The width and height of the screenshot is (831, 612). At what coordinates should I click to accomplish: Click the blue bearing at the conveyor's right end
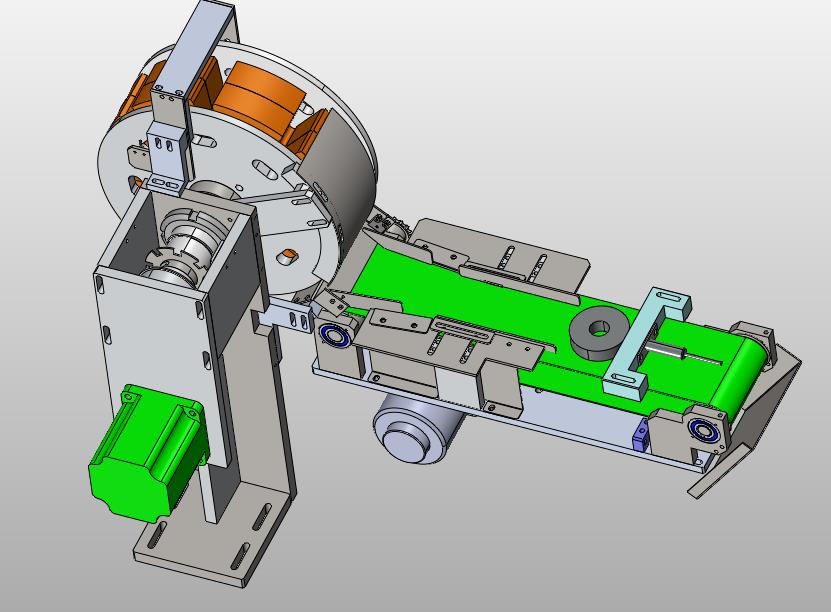click(x=704, y=430)
